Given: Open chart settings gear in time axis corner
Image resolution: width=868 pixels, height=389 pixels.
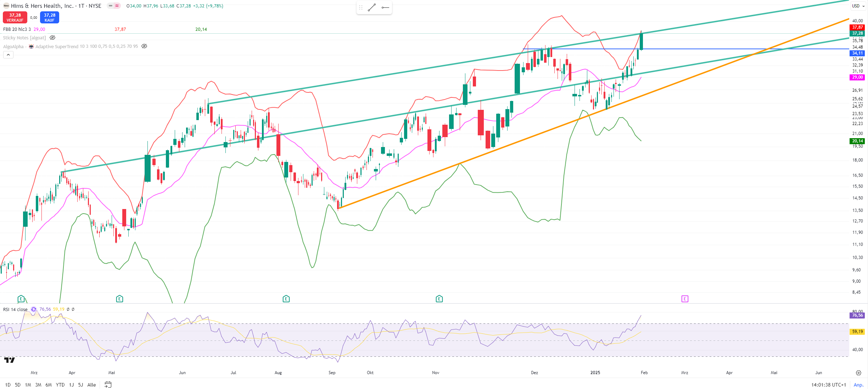Looking at the screenshot, I should pyautogui.click(x=858, y=373).
